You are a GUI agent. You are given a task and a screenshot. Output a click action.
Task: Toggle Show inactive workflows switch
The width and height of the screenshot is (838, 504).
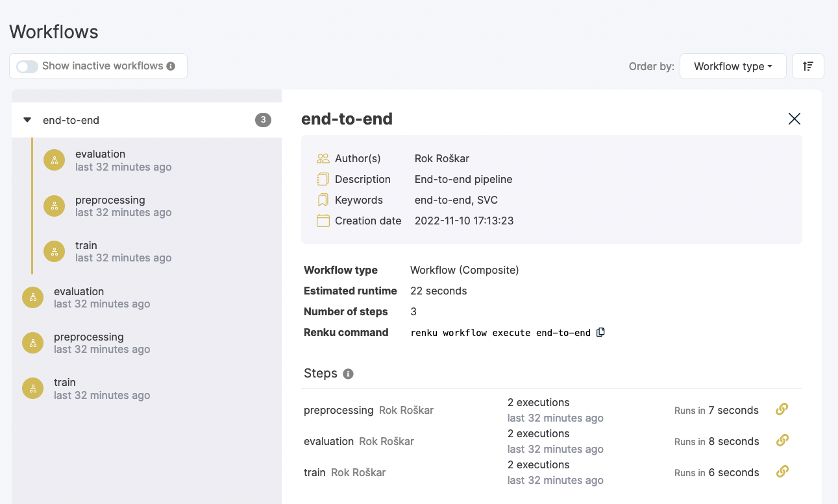(x=27, y=66)
